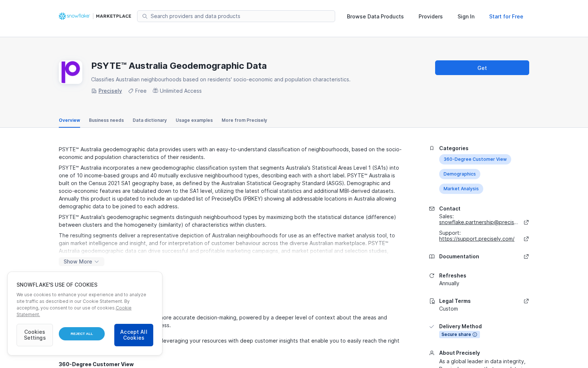Click the provider building icon beside Precisely

[x=94, y=91]
